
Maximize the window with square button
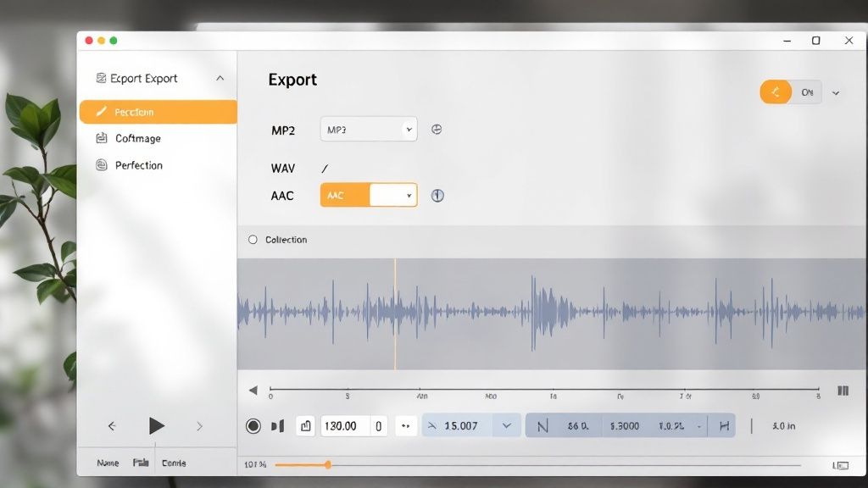816,41
